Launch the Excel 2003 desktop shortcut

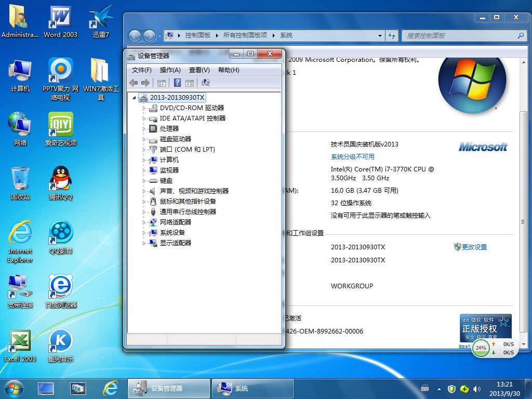point(20,345)
